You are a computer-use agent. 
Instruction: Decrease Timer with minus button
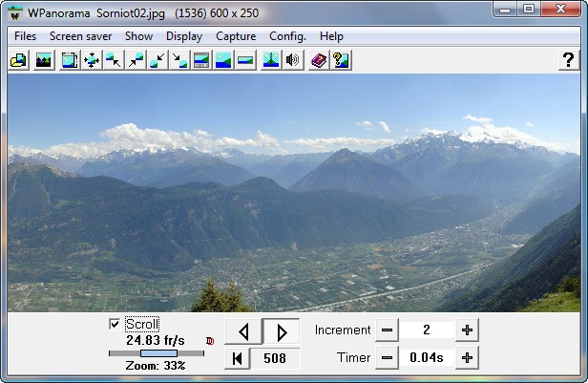pyautogui.click(x=387, y=358)
